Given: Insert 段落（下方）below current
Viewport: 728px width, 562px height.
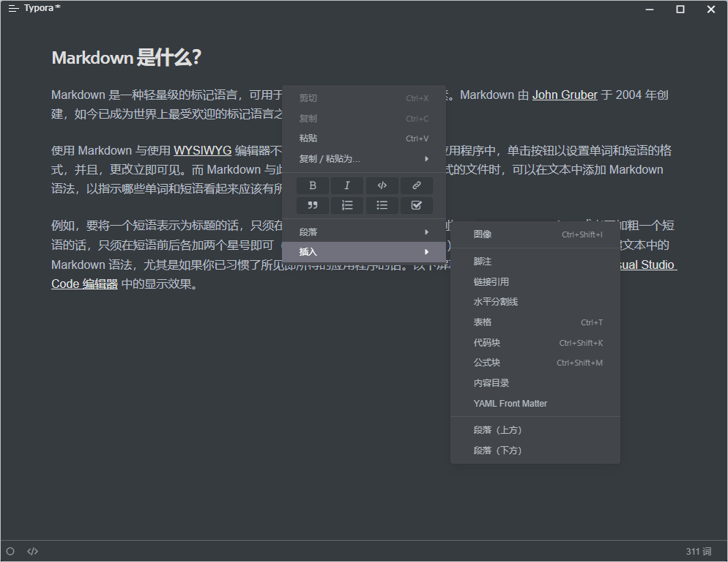Looking at the screenshot, I should tap(535, 451).
